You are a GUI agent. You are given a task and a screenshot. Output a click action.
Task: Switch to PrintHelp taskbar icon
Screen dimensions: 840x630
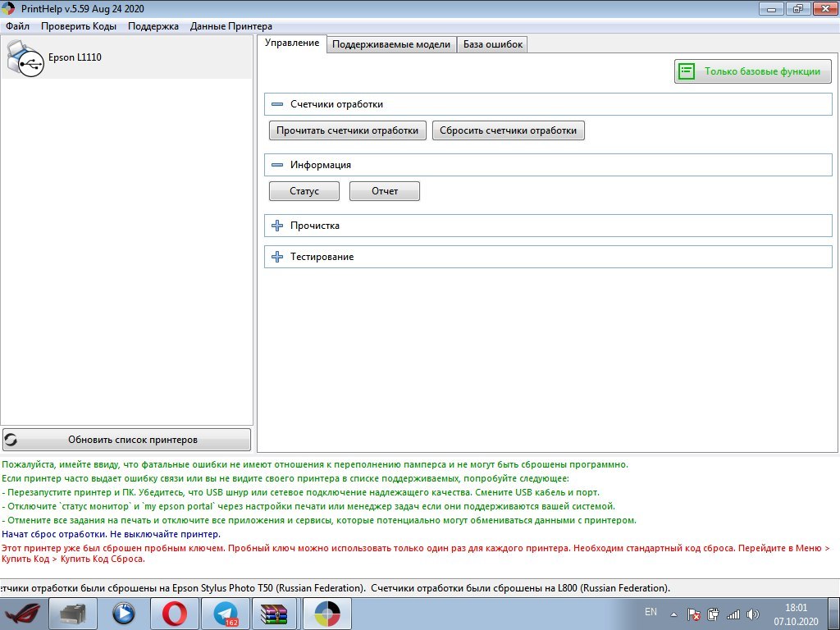326,614
